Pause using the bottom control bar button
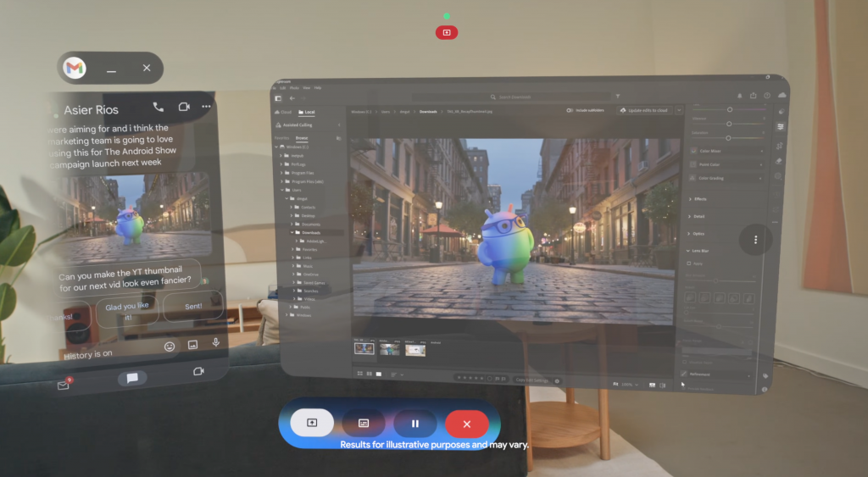The height and width of the screenshot is (477, 868). point(415,424)
